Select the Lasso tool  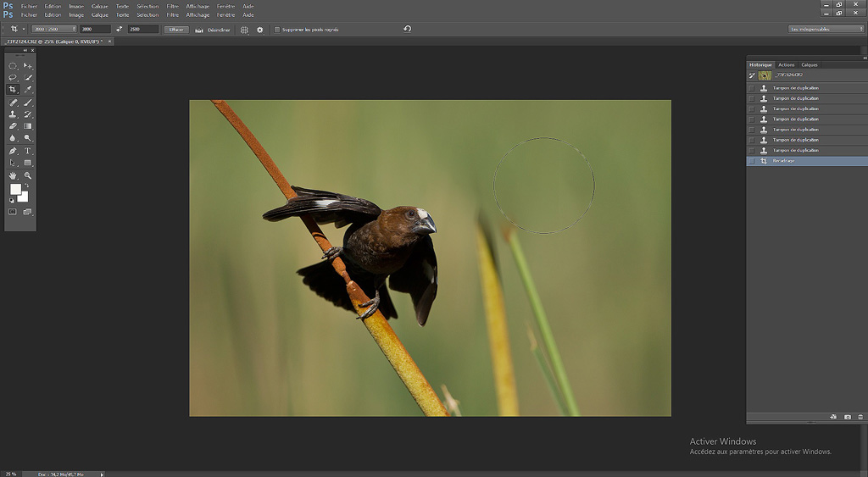pyautogui.click(x=13, y=77)
